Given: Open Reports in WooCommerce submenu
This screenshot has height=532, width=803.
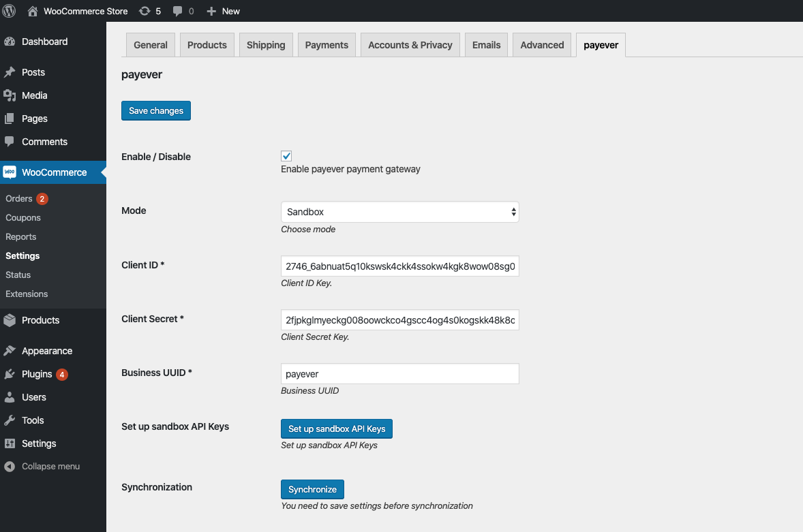Looking at the screenshot, I should coord(21,237).
